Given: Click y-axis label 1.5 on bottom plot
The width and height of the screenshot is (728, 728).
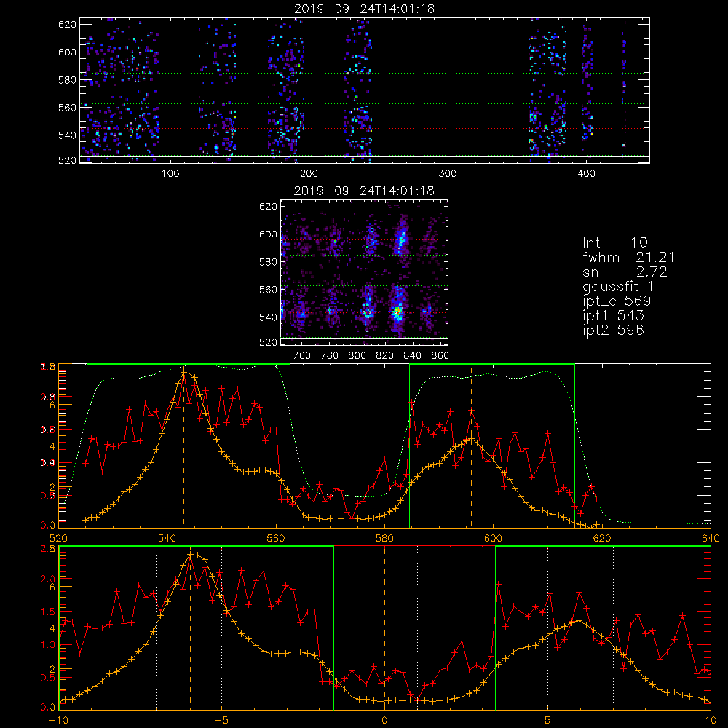Looking at the screenshot, I should [x=48, y=612].
